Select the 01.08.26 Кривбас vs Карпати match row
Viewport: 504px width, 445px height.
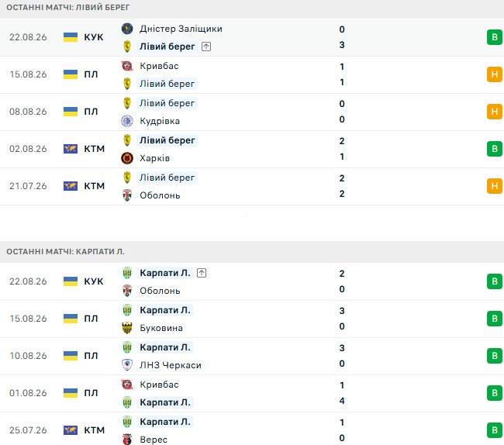252,393
